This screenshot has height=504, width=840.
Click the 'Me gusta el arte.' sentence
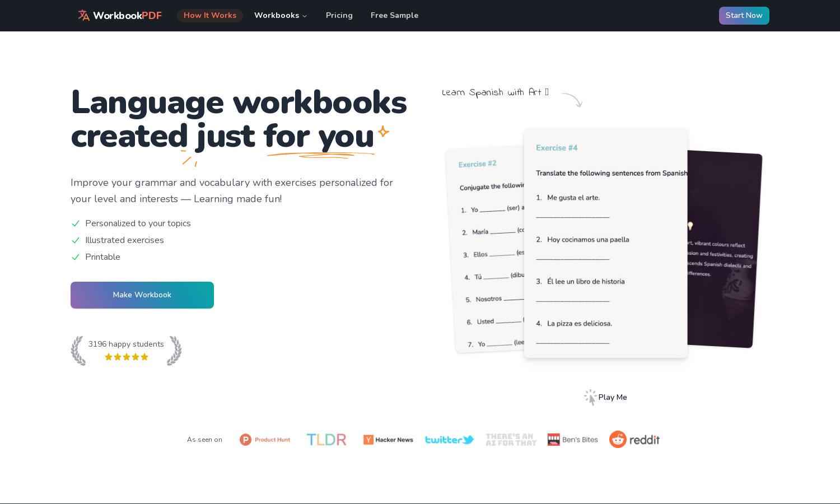(573, 198)
